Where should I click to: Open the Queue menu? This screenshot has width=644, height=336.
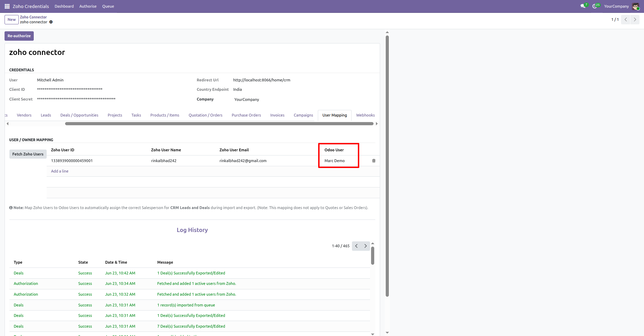coord(108,6)
